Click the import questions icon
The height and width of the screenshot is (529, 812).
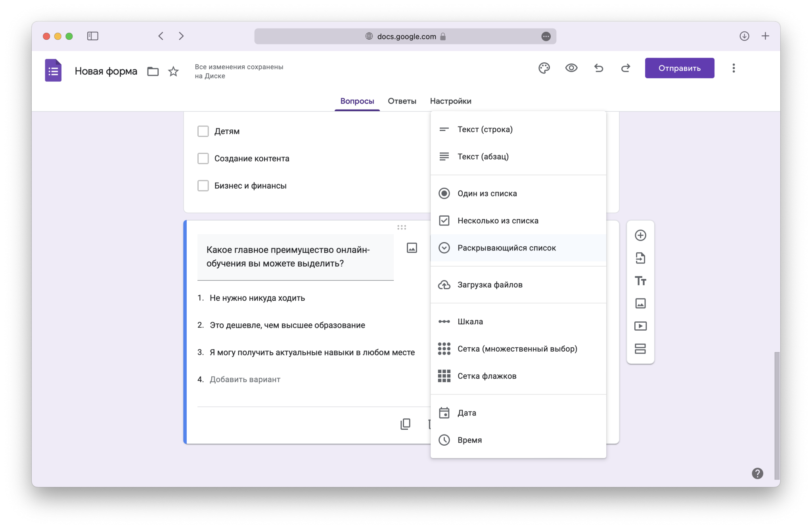coord(640,258)
